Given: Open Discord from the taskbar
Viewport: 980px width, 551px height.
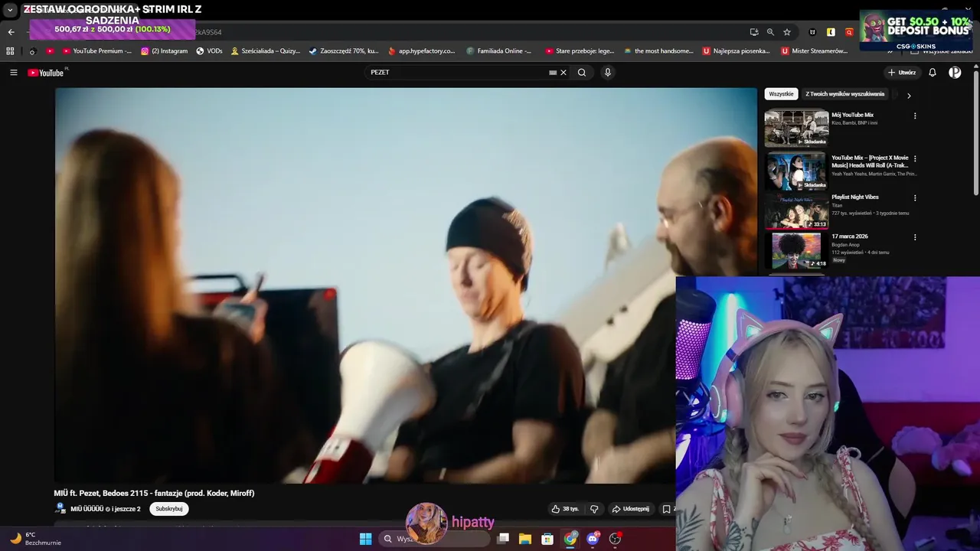Looking at the screenshot, I should 593,539.
